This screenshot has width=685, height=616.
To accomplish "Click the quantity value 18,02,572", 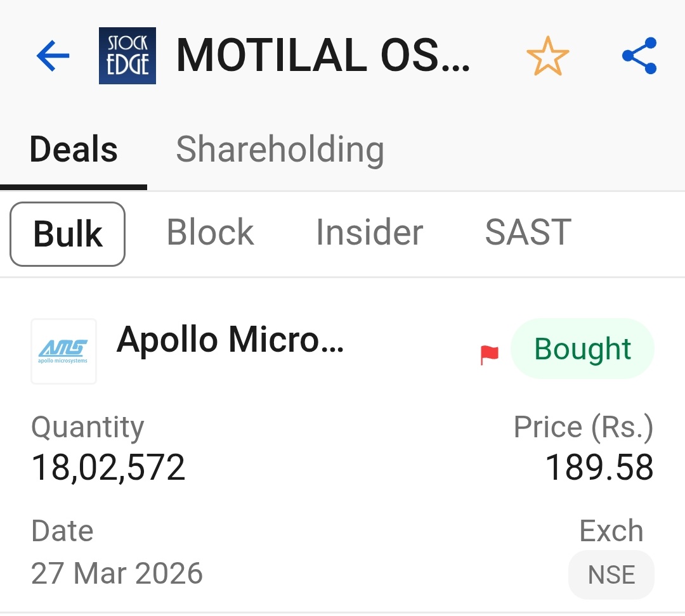I will (x=108, y=468).
